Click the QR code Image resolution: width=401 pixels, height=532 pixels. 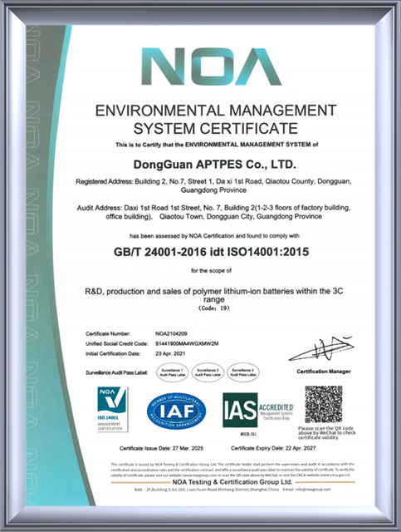point(324,404)
